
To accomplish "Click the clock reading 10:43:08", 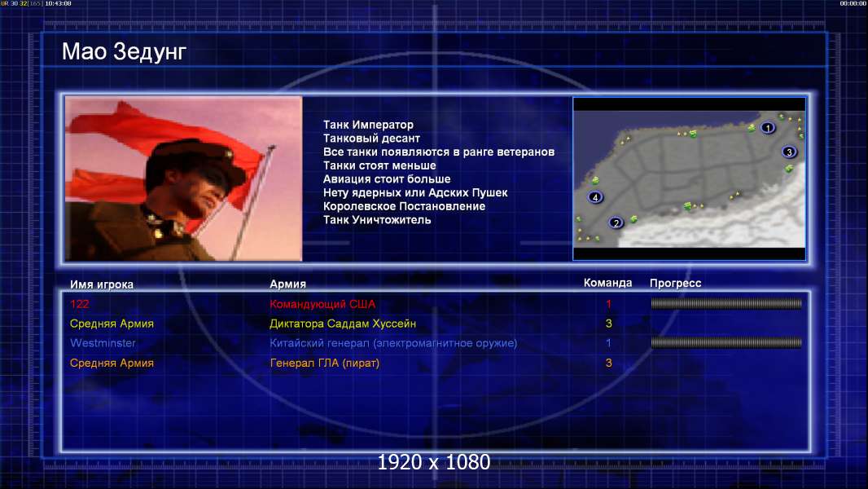I will [x=58, y=3].
